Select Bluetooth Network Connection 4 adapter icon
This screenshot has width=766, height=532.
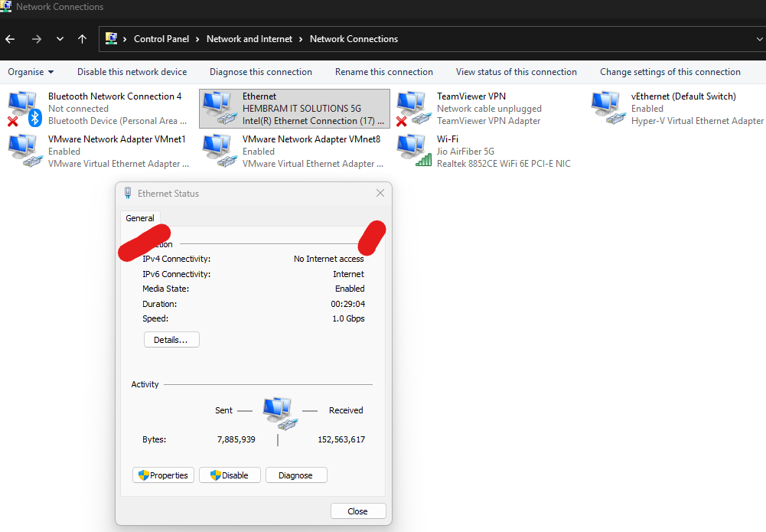coord(24,109)
